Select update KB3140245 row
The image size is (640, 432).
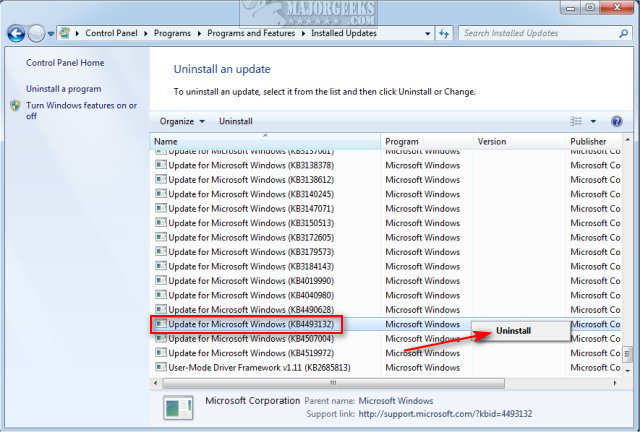click(387, 194)
